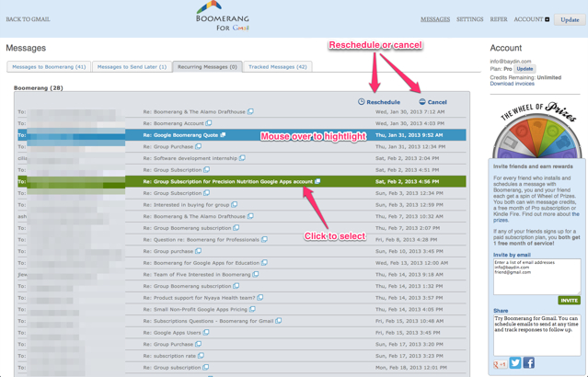Viewport: 588px width, 377px height.
Task: Click the Share message text area
Action: tap(537, 335)
